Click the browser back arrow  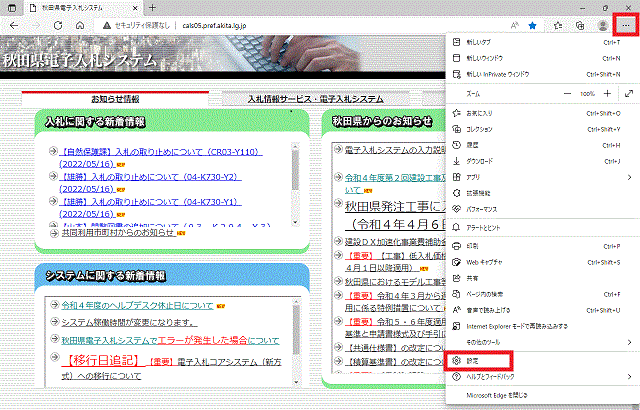point(12,24)
